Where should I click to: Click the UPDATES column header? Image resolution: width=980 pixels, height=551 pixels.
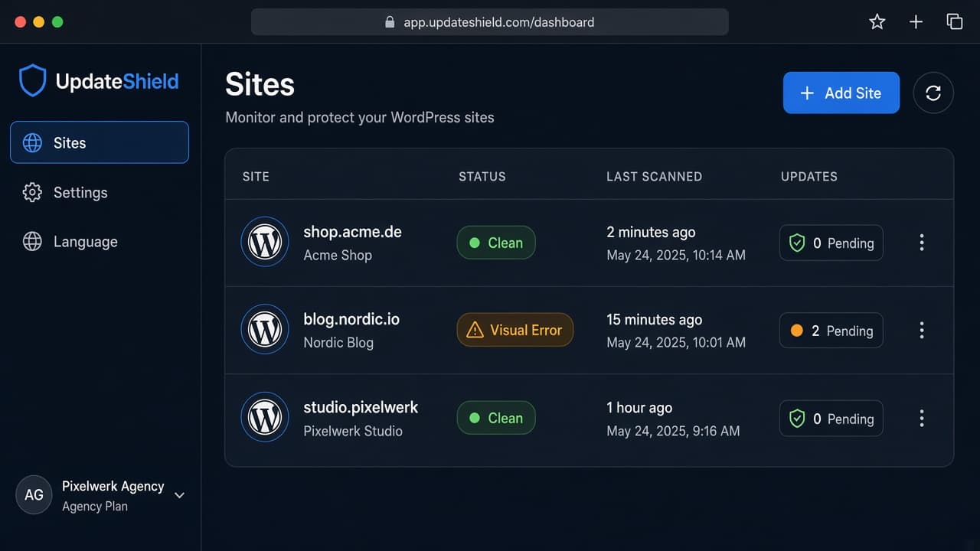point(809,176)
